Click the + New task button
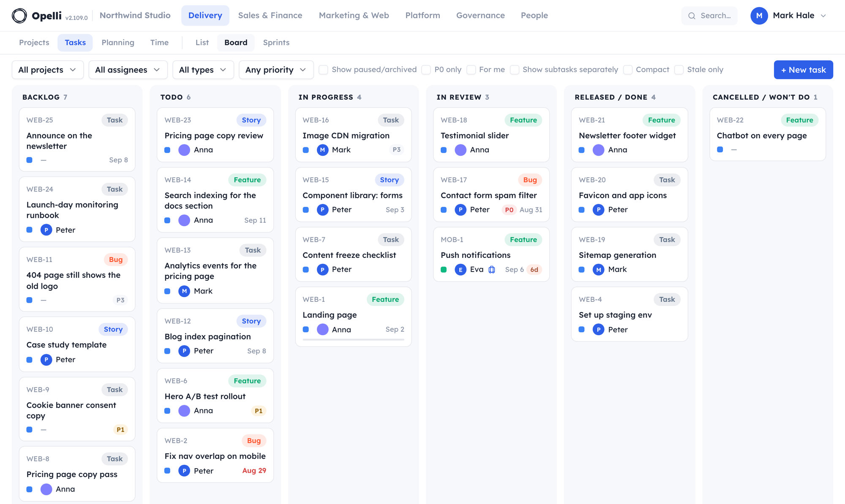845x504 pixels. (803, 70)
